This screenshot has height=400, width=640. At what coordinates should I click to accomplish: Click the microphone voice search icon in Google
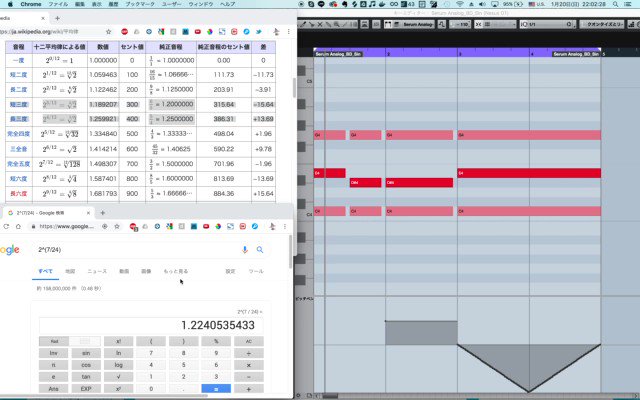(245, 250)
